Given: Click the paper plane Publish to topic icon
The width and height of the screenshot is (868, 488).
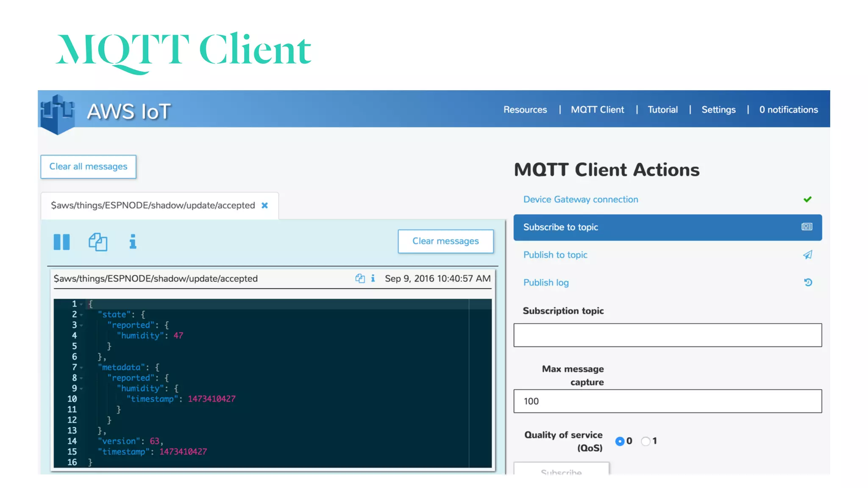Looking at the screenshot, I should pos(807,255).
